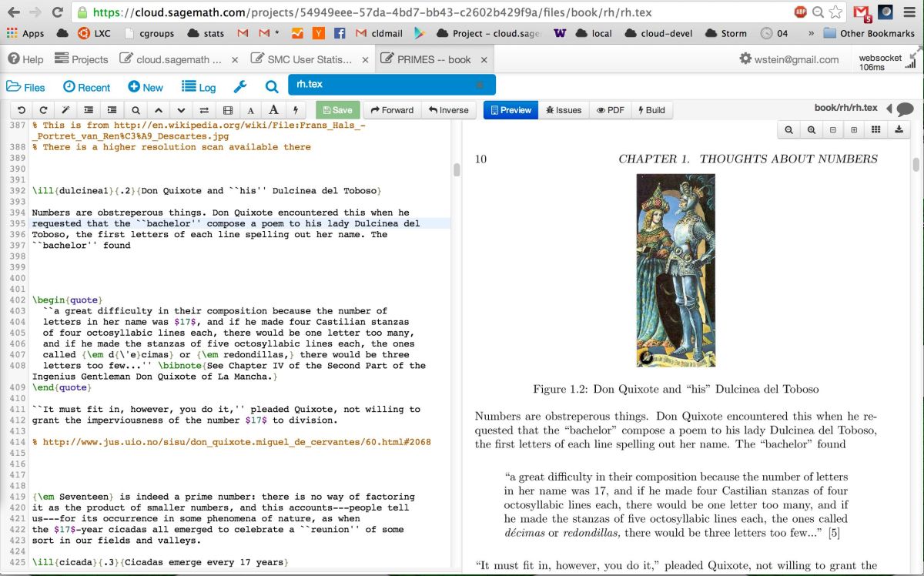Select the PRIMES -- book project tab

(434, 59)
